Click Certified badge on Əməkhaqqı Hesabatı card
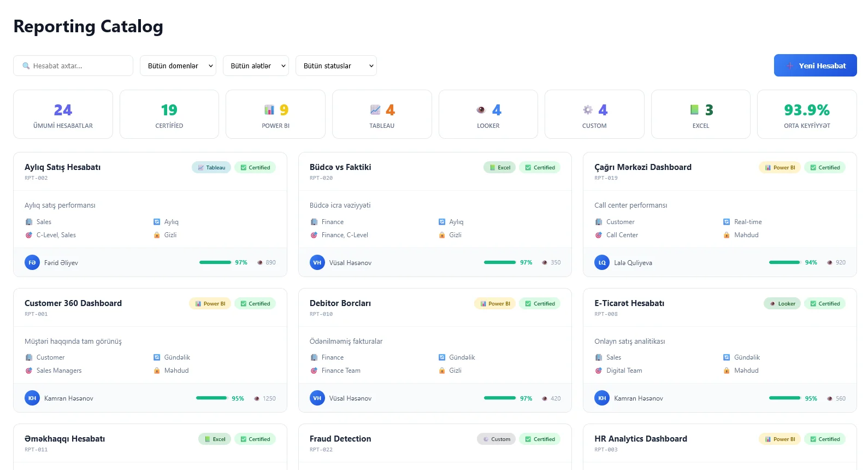 255,439
